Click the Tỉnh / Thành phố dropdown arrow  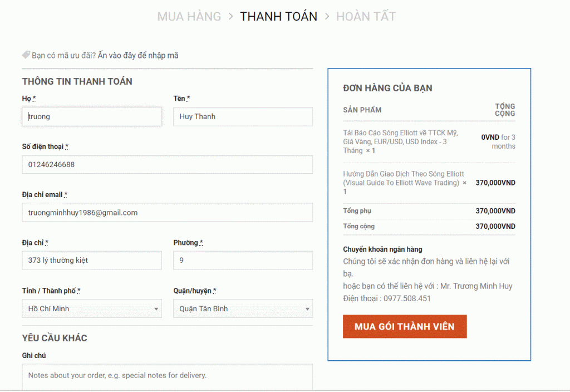(x=156, y=309)
